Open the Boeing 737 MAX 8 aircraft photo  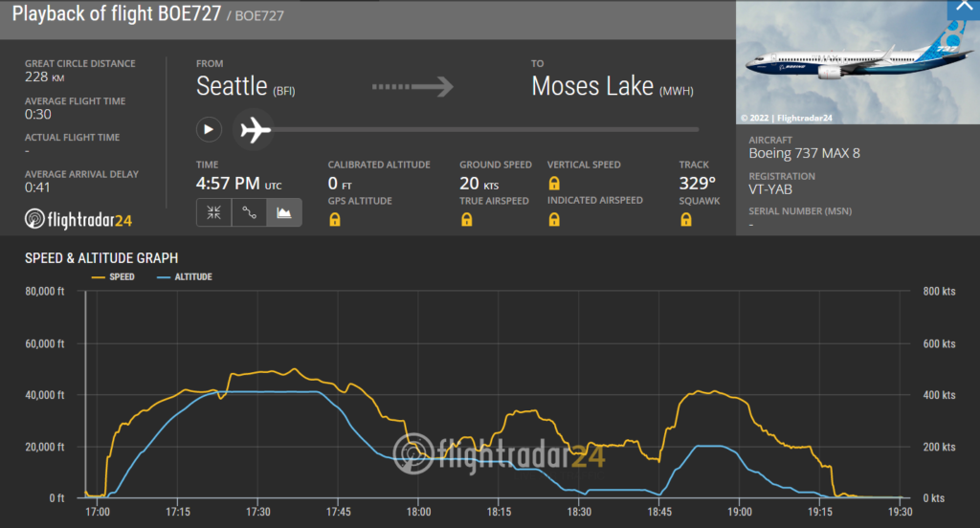pos(857,62)
